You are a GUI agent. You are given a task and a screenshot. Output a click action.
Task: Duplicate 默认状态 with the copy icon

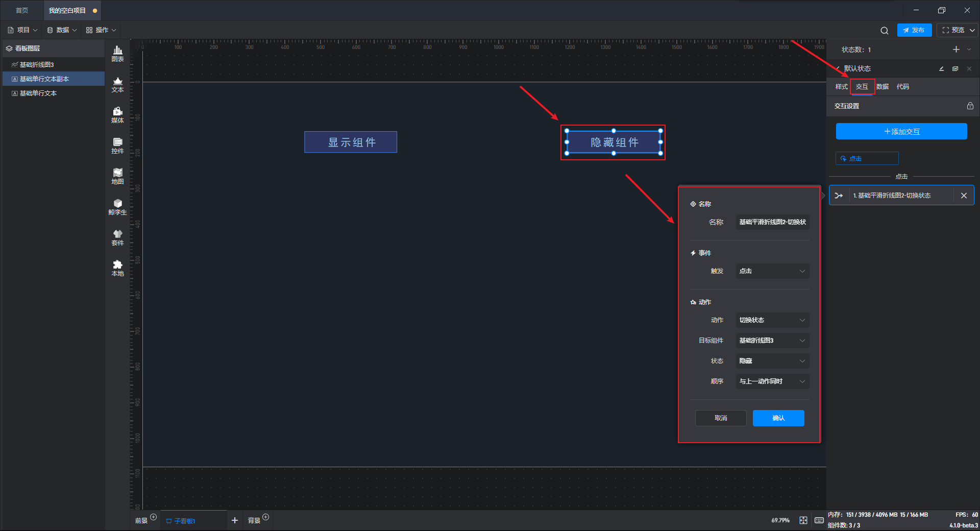[955, 68]
